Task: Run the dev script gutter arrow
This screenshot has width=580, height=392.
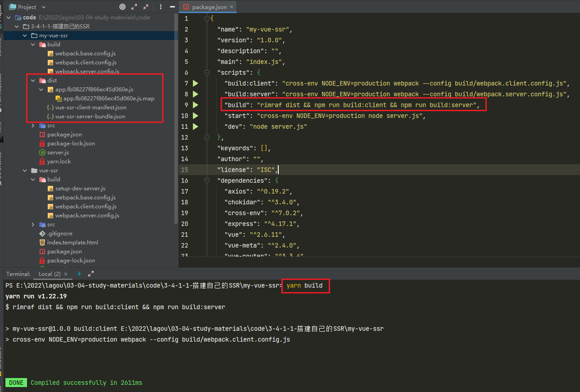Action: click(195, 126)
